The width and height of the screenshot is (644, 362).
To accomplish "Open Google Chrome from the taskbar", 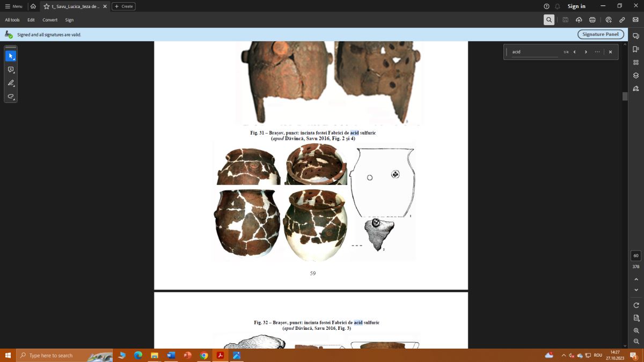I will [x=203, y=356].
